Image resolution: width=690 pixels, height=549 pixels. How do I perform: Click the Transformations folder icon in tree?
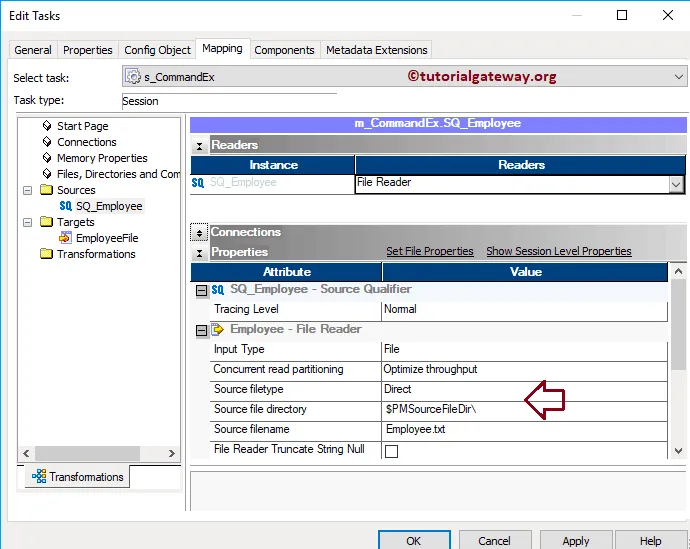click(x=46, y=253)
